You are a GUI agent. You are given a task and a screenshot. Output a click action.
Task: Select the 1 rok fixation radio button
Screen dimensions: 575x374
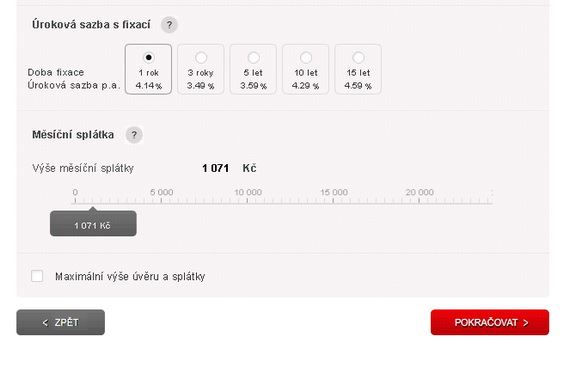click(x=149, y=58)
